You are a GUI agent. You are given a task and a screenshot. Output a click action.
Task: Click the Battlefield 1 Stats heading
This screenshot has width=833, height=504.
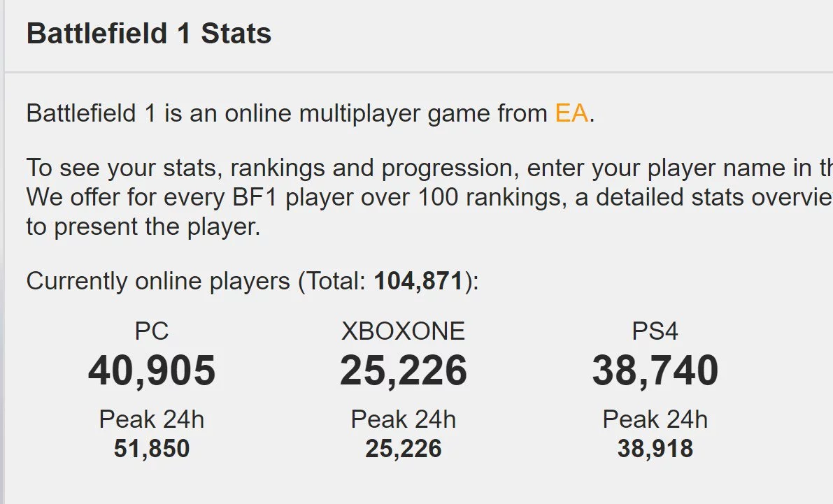click(149, 34)
